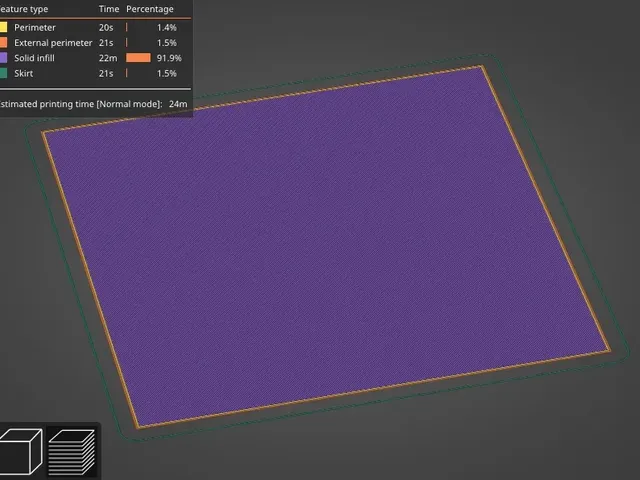Select the Perimeter legend row label
This screenshot has height=480, width=640.
tap(35, 27)
